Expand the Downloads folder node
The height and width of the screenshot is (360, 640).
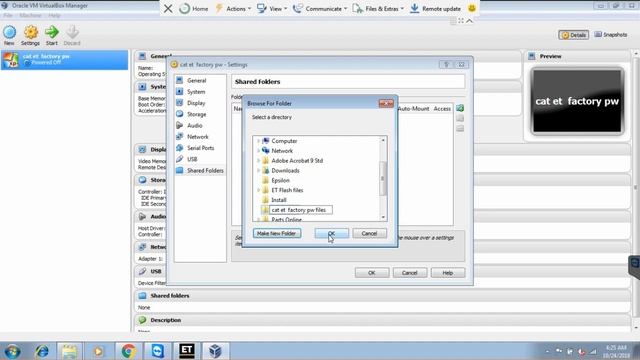258,170
